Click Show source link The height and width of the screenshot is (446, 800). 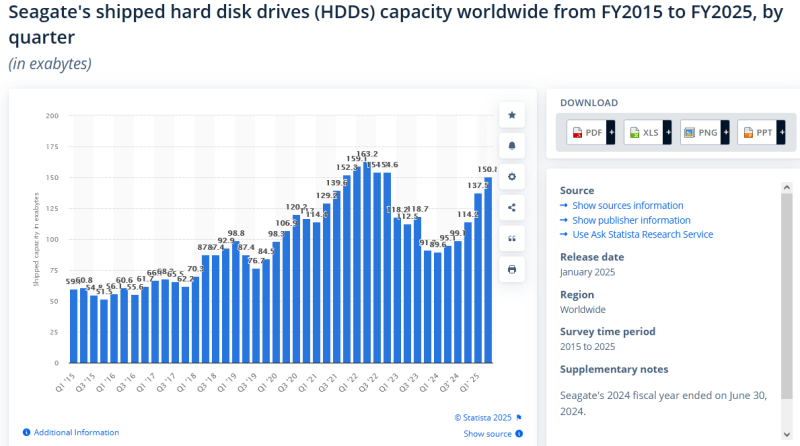[487, 434]
